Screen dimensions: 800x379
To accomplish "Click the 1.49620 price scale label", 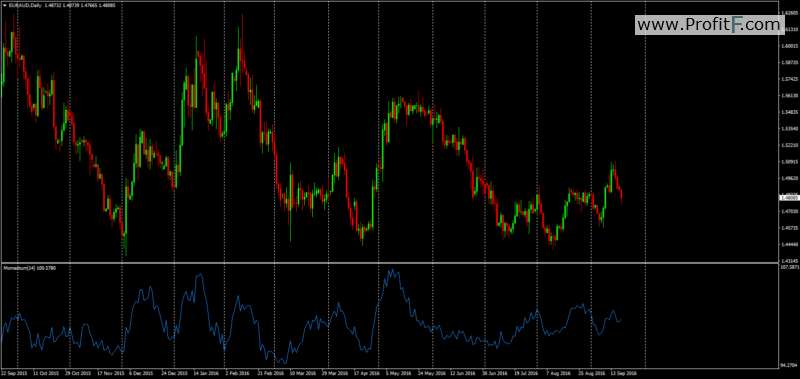I will click(790, 179).
